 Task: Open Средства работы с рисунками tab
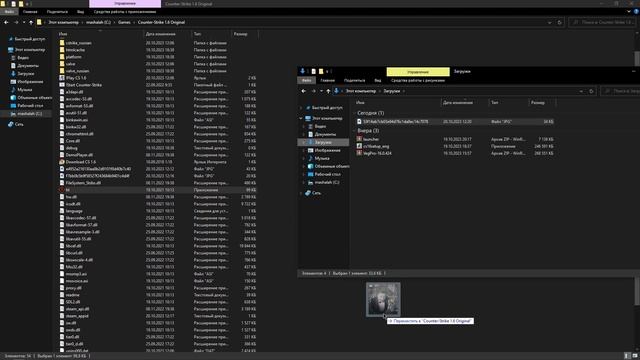pos(418,80)
